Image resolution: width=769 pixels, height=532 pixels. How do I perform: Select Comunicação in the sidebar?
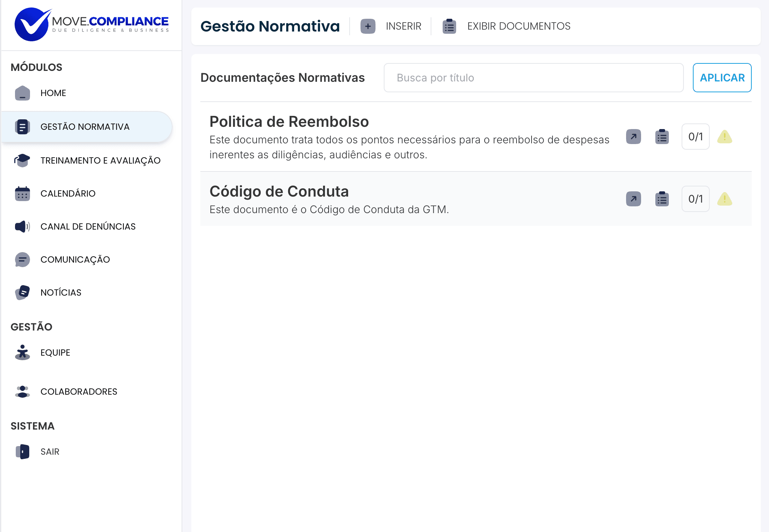(x=75, y=260)
